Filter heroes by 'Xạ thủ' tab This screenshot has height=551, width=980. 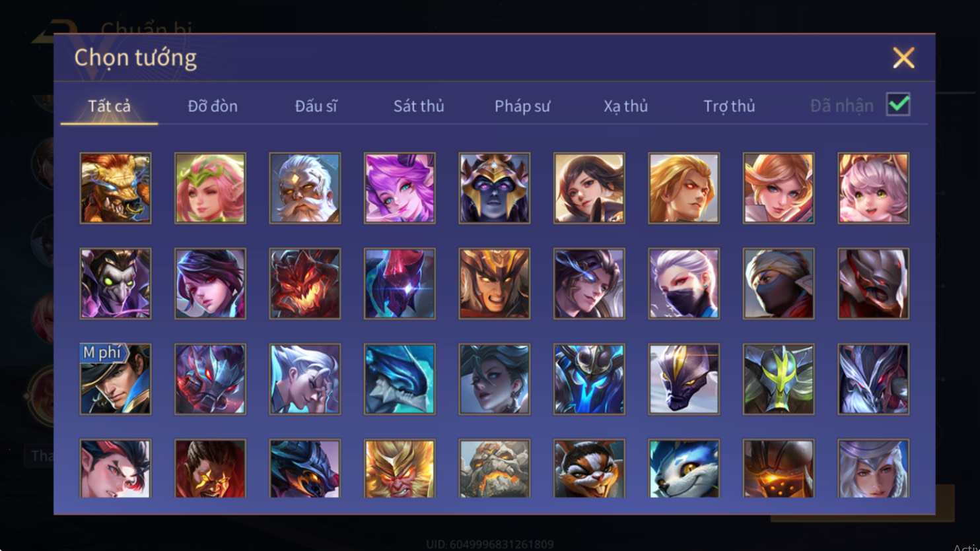pyautogui.click(x=625, y=106)
